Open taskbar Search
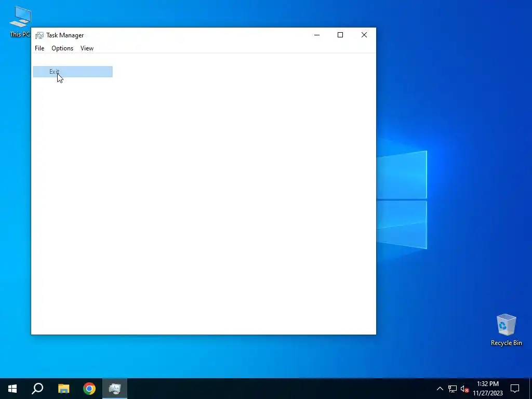Image resolution: width=532 pixels, height=399 pixels. (37, 389)
